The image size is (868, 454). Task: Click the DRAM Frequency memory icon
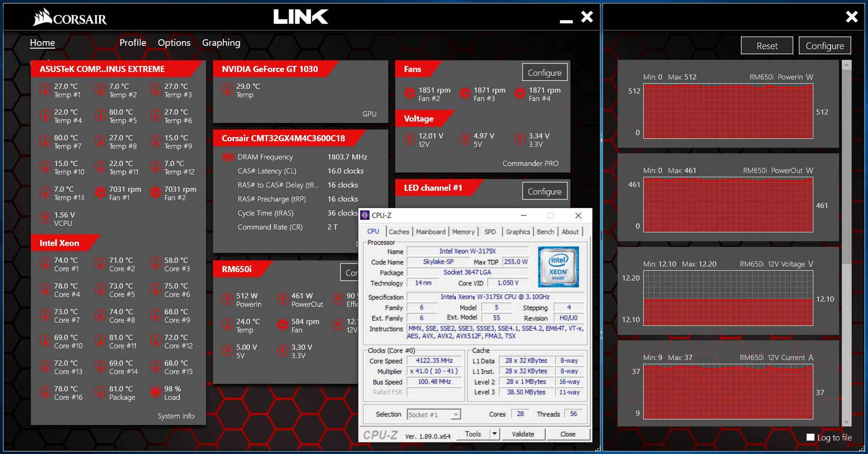[x=228, y=157]
